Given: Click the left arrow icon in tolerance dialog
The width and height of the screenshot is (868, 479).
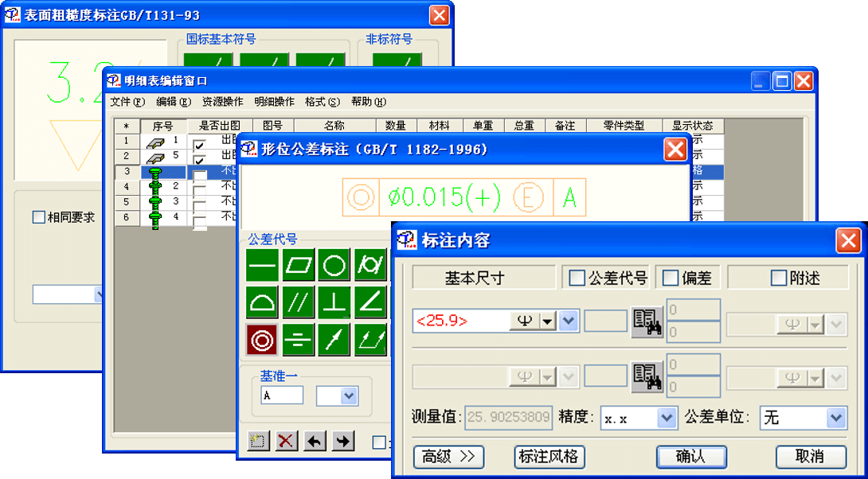Looking at the screenshot, I should 315,441.
